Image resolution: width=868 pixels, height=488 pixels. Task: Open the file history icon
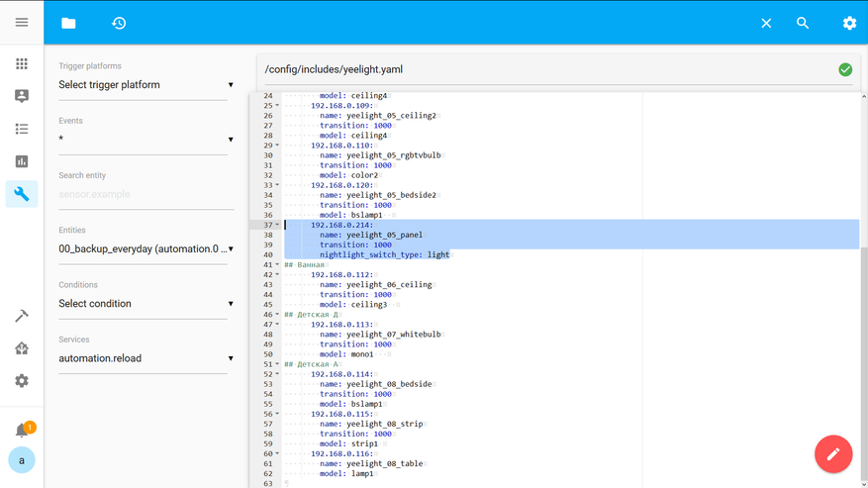[x=119, y=24]
